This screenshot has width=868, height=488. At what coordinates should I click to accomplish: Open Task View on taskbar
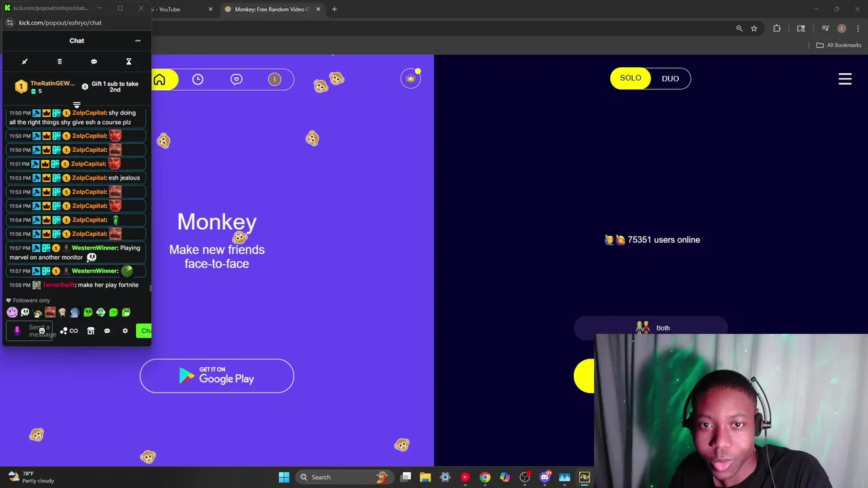click(406, 477)
